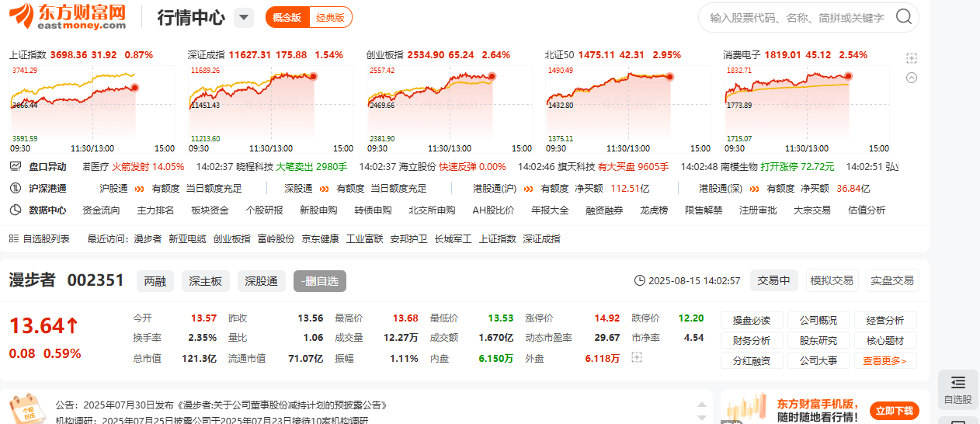The width and height of the screenshot is (980, 424).
Task: Click the 自选股列表 list icon
Action: pos(14,238)
